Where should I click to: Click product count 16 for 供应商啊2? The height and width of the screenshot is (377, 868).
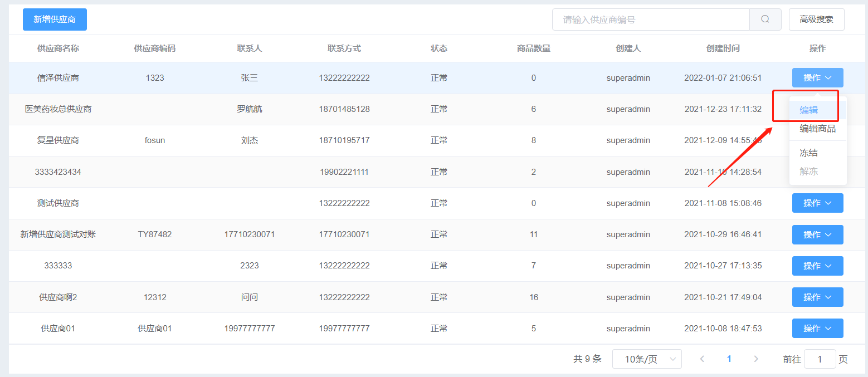[x=534, y=297]
